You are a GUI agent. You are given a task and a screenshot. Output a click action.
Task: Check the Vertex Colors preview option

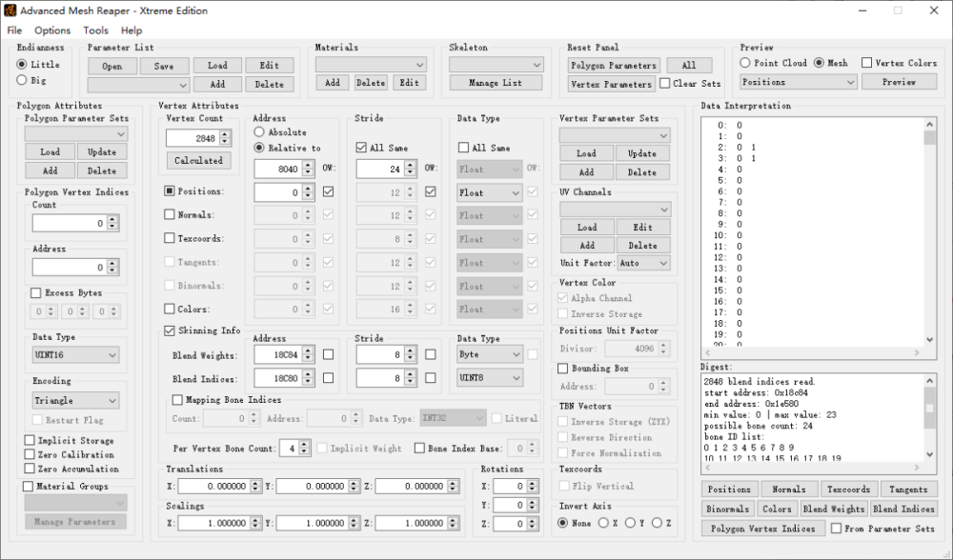coord(867,63)
